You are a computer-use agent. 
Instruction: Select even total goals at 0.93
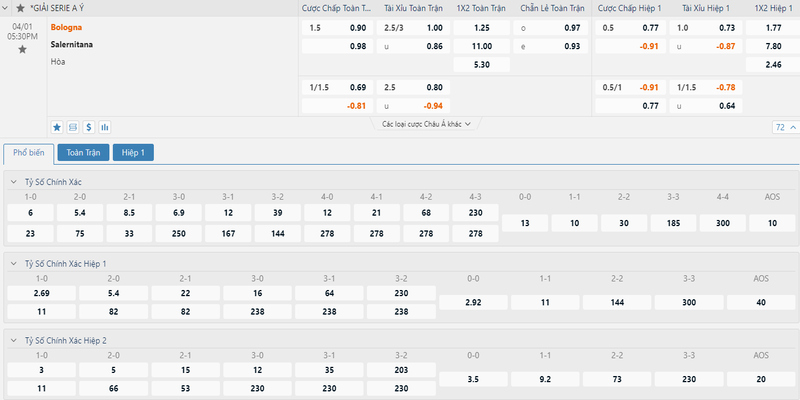pos(551,46)
